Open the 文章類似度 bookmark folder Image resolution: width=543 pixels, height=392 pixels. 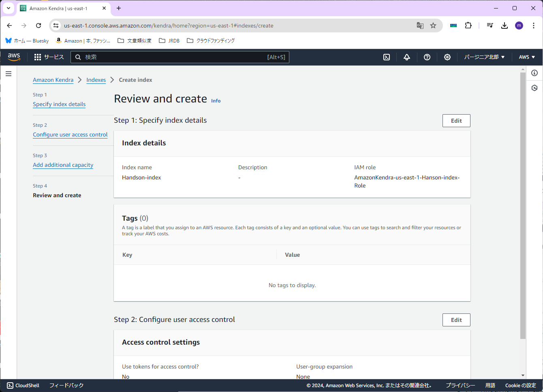[135, 40]
